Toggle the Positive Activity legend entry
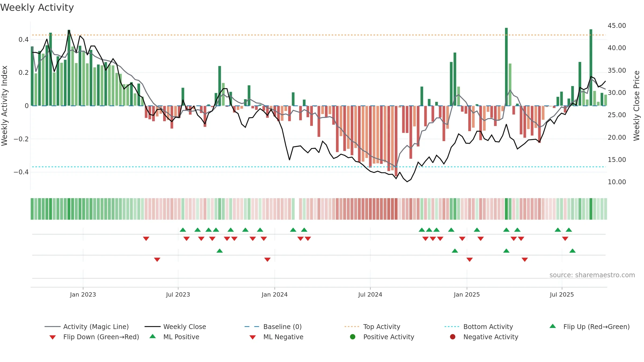 point(382,337)
